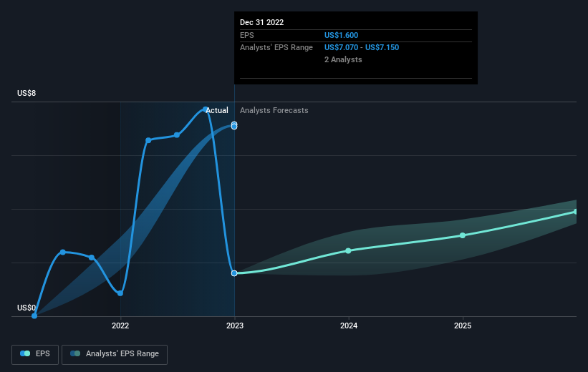Viewport: 588px width, 372px height.
Task: Click the Analysts' EPS Range row label in tooltip
Action: click(x=276, y=48)
